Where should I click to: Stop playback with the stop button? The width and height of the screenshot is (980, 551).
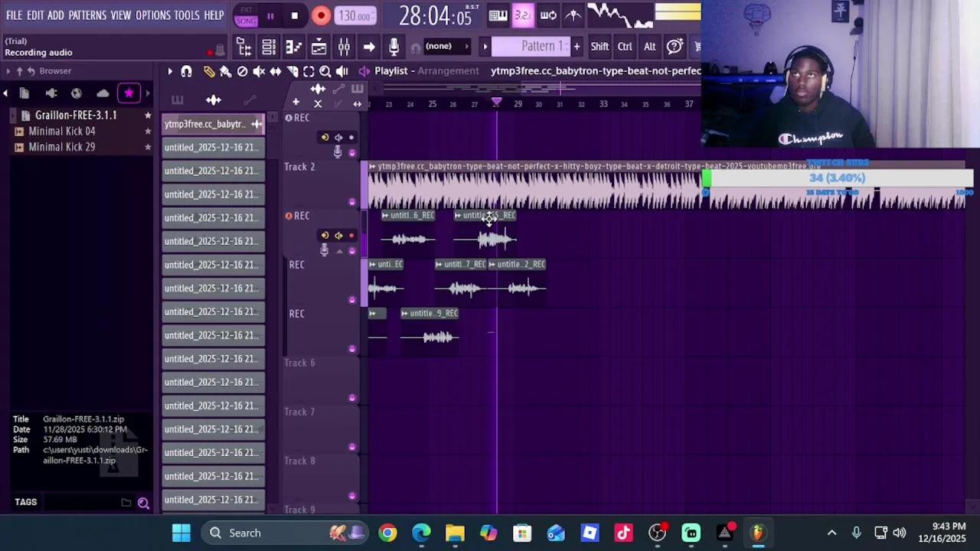pyautogui.click(x=295, y=16)
